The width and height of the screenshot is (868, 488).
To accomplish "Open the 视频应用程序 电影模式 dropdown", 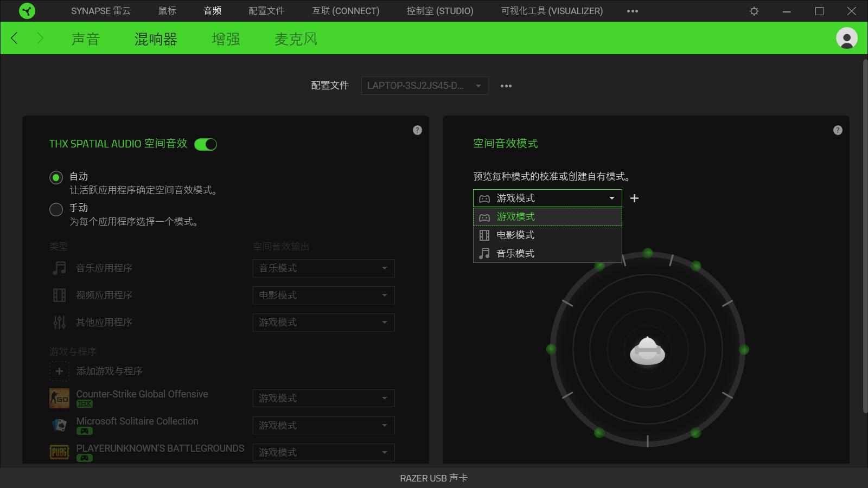I will click(323, 295).
